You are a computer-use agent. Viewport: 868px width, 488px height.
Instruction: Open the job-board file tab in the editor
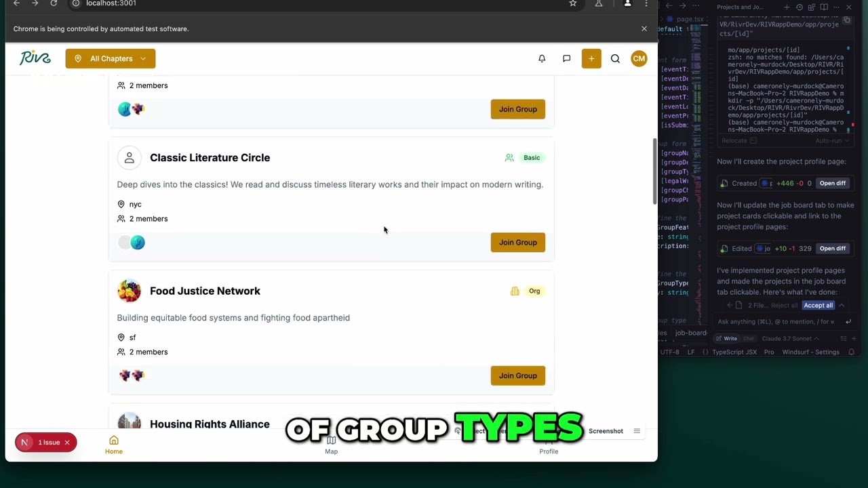(x=691, y=333)
